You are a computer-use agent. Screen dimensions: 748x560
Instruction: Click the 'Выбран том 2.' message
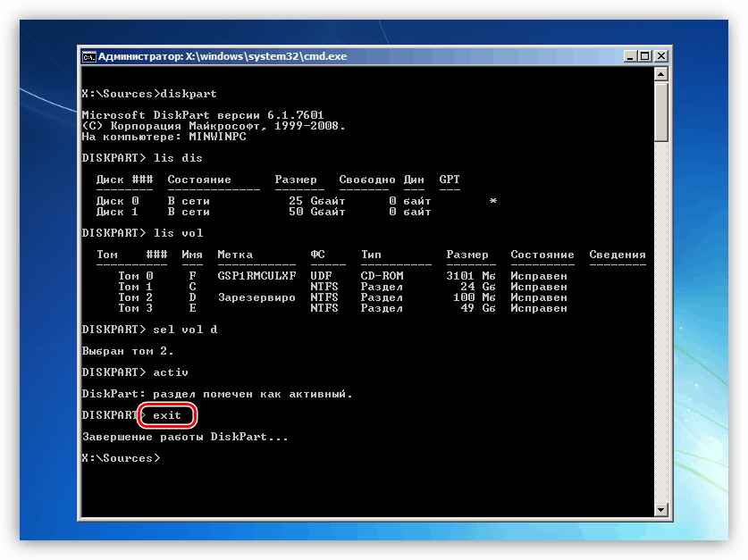pyautogui.click(x=128, y=351)
